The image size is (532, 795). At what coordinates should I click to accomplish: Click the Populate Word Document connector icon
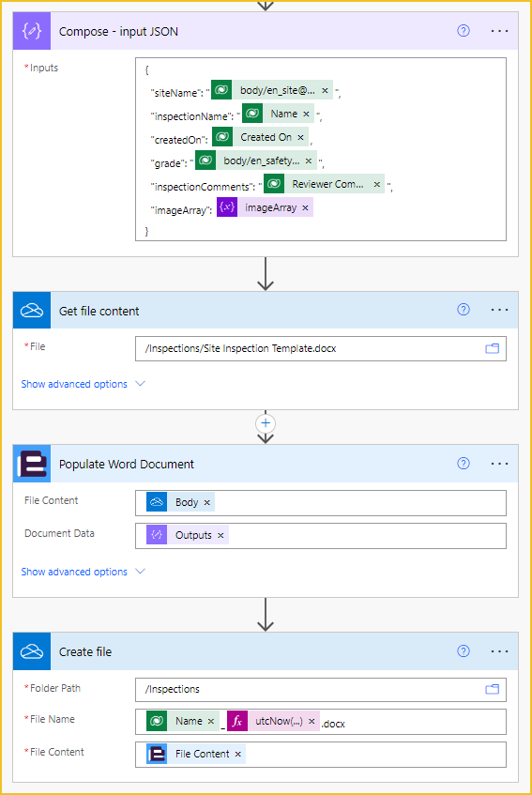(31, 464)
